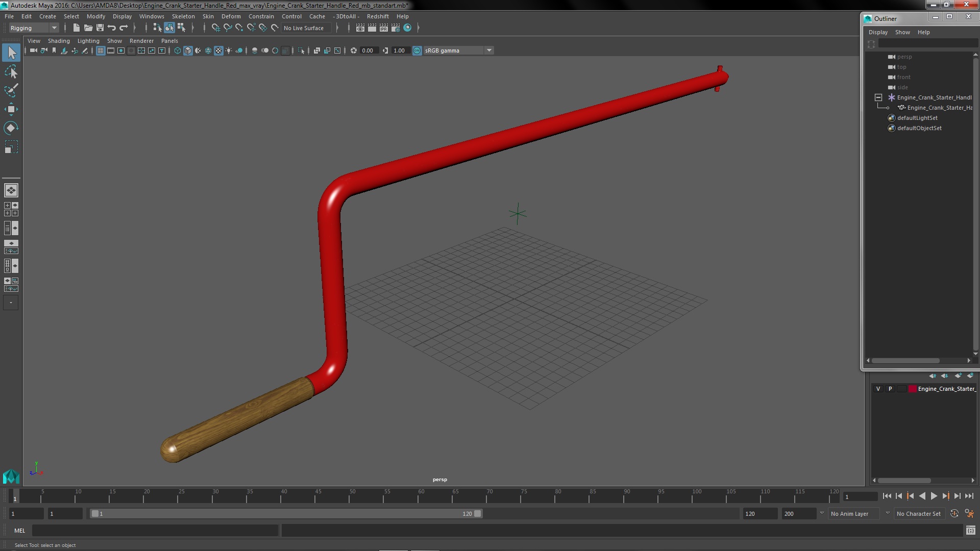Choose the Move tool
The width and height of the screenshot is (980, 551).
11,109
